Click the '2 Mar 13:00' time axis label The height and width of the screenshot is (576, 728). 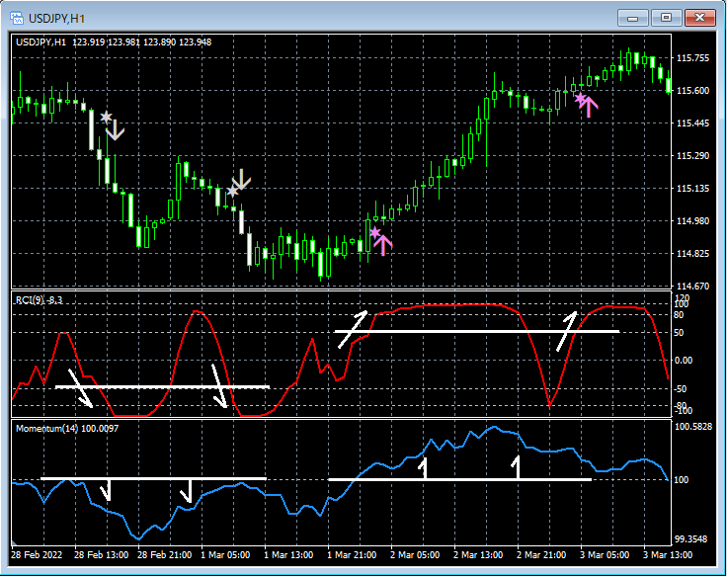click(478, 555)
